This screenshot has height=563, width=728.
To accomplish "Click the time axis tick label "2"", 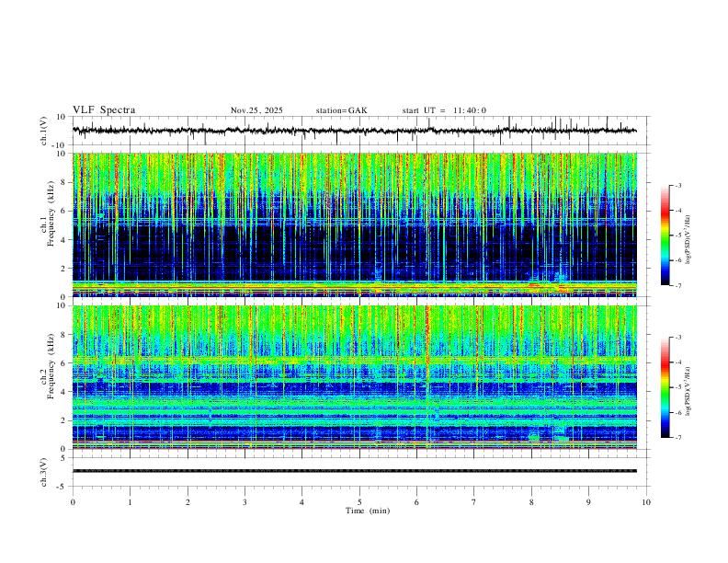I will point(188,502).
